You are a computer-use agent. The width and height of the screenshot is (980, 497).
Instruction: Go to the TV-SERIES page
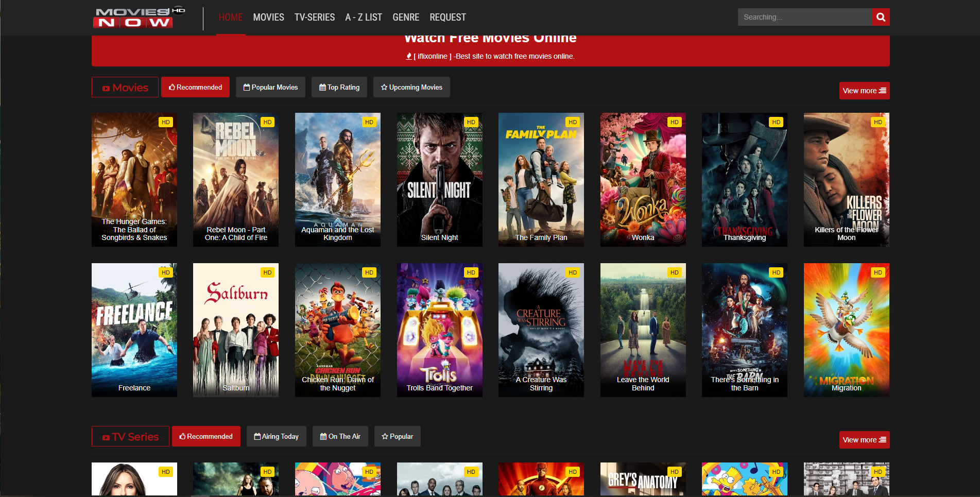pos(314,18)
